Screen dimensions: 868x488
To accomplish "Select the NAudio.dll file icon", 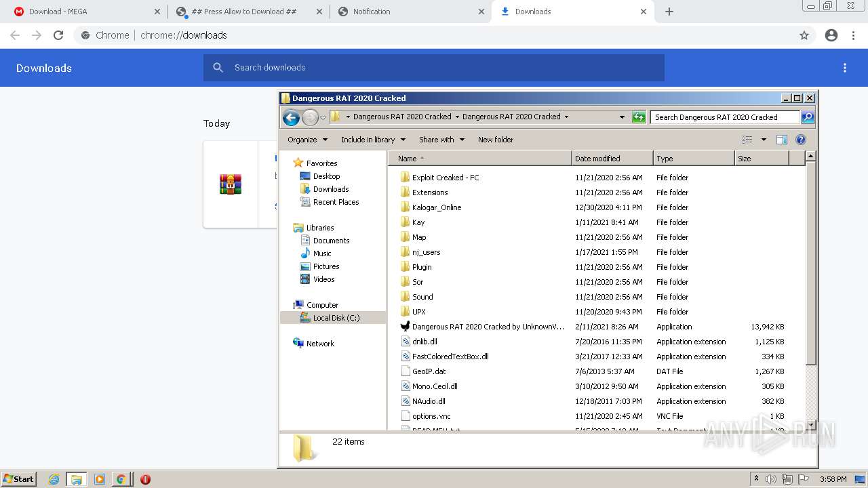I will [406, 401].
